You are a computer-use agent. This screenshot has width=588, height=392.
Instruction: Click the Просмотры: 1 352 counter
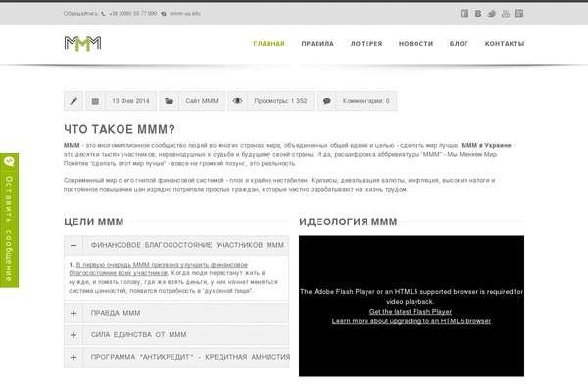pyautogui.click(x=280, y=101)
